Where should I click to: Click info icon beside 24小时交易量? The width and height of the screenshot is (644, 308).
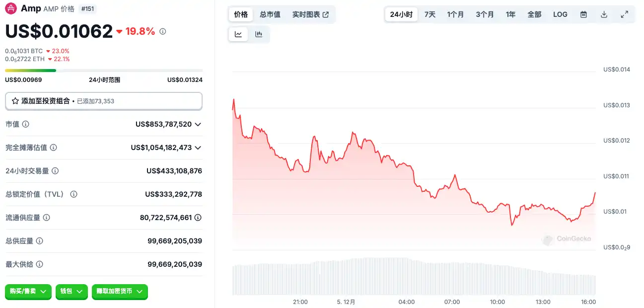(x=55, y=171)
